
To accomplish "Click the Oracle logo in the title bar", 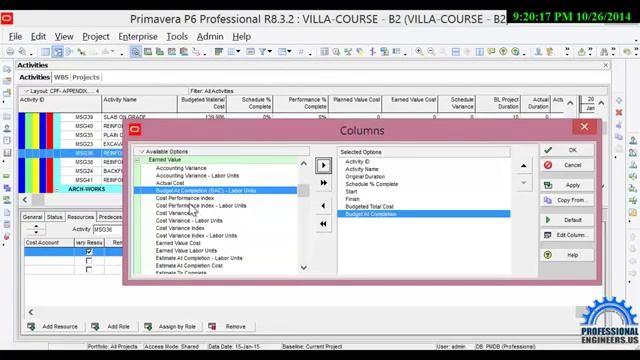I will 7,18.
